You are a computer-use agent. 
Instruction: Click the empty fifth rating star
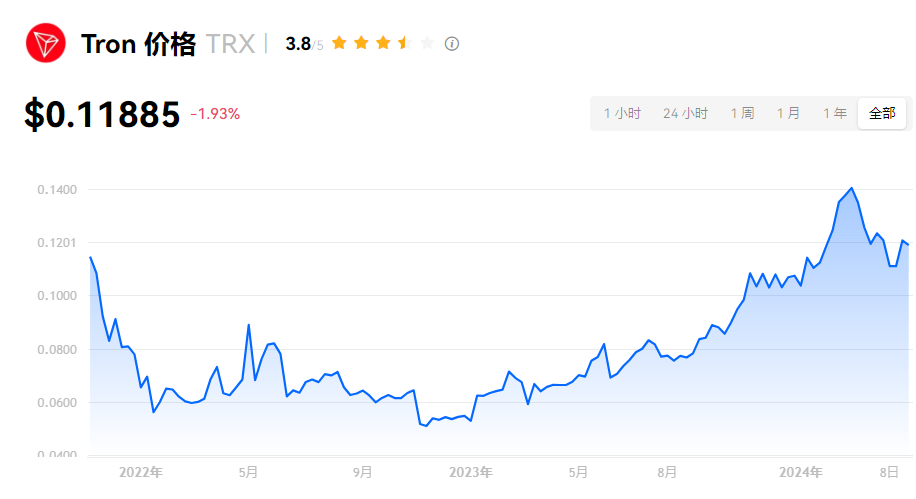click(x=427, y=43)
